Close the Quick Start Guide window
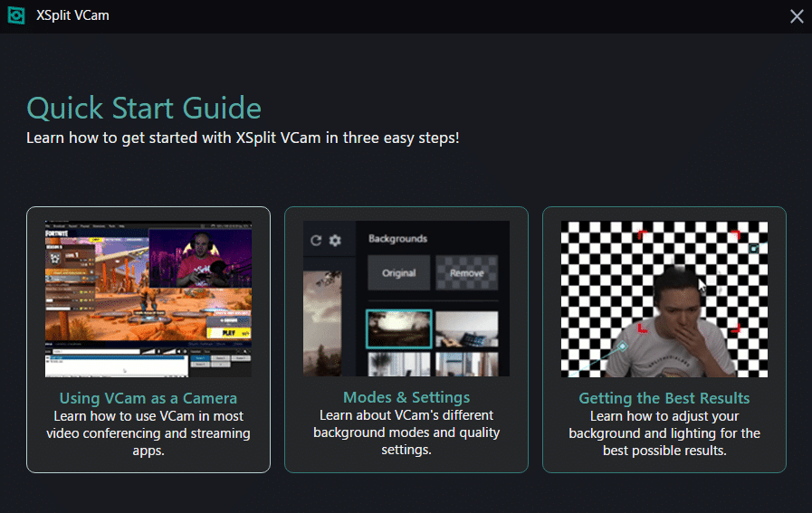 coord(797,16)
